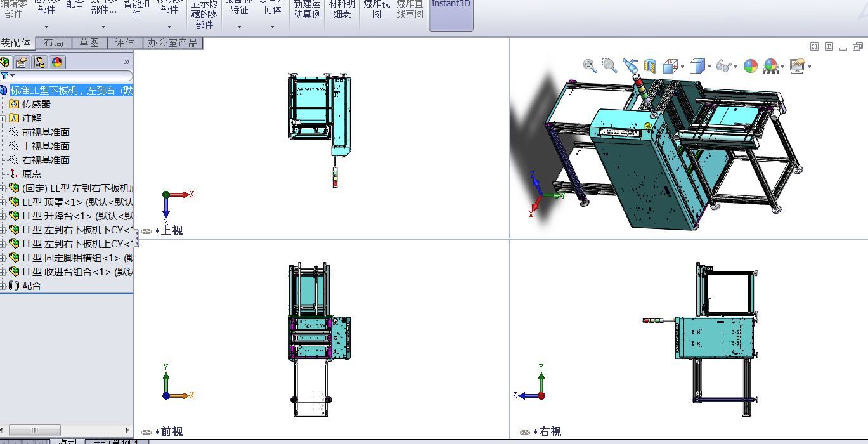Click the 新建运动算例 button
This screenshot has width=868, height=444.
click(308, 9)
